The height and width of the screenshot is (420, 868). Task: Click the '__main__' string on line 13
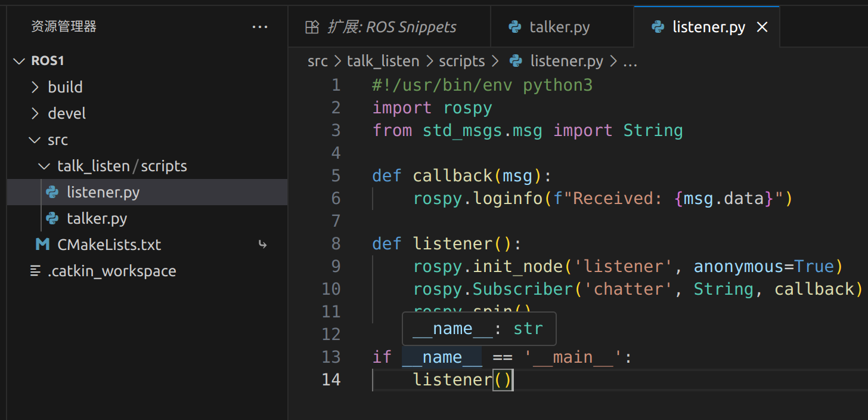point(573,357)
